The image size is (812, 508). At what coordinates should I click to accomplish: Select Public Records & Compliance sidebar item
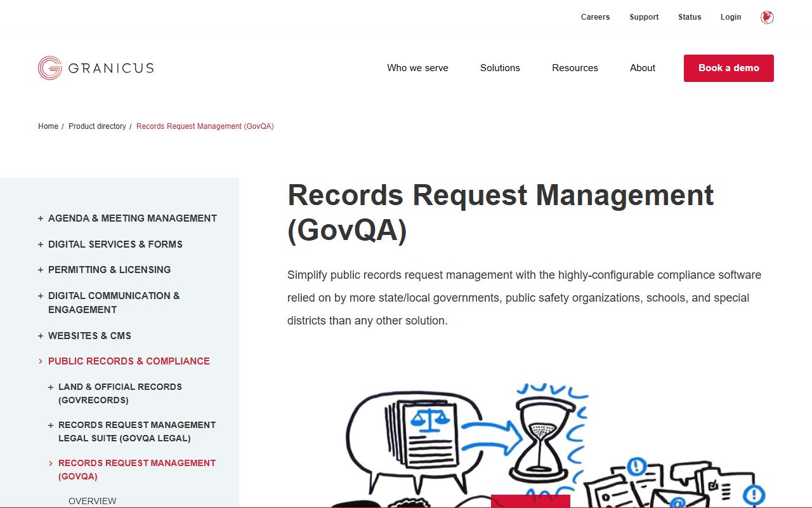[x=129, y=361]
